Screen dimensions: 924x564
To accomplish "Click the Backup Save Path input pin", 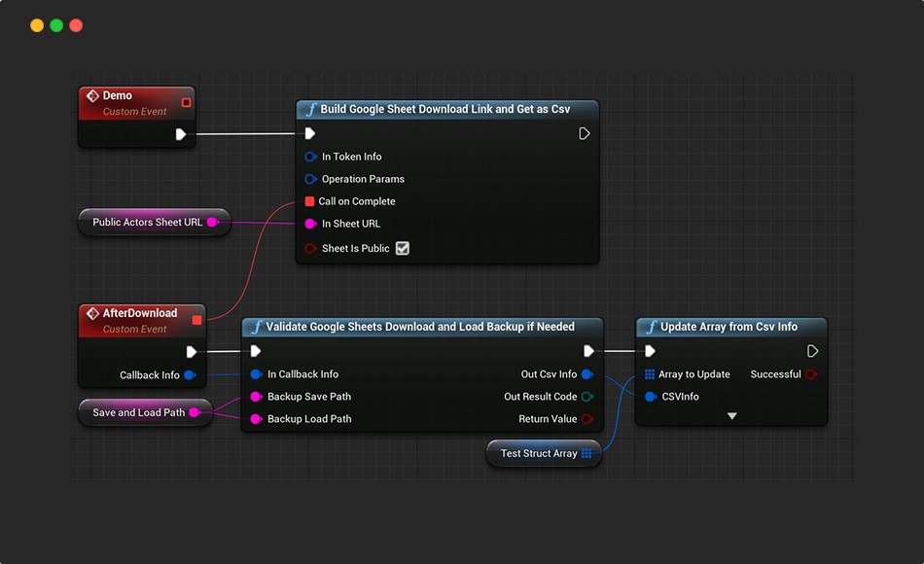I will [x=257, y=397].
